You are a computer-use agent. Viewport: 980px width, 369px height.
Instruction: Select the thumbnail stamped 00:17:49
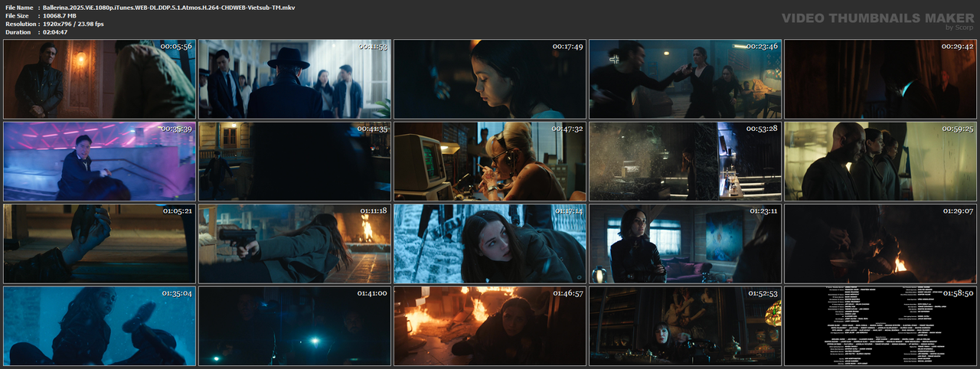[490, 79]
